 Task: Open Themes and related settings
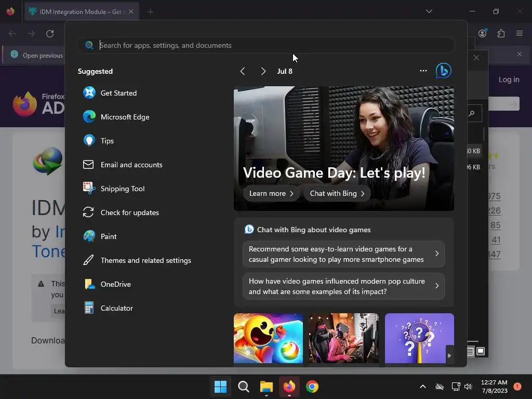click(137, 260)
